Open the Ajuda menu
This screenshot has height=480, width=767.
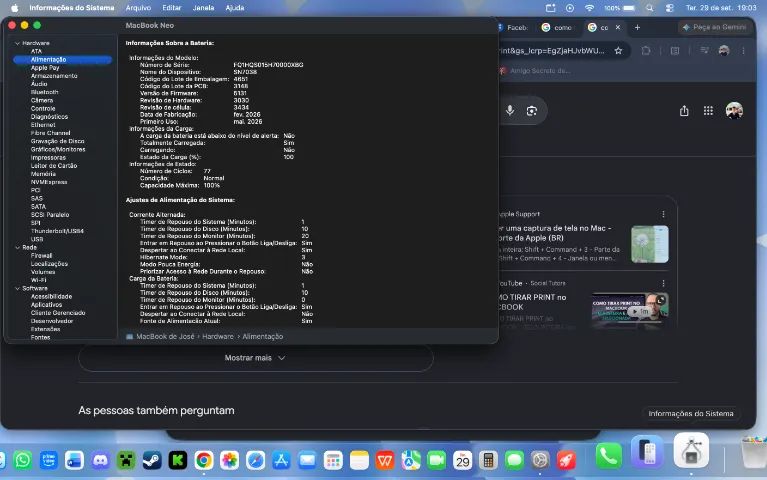[x=235, y=8]
